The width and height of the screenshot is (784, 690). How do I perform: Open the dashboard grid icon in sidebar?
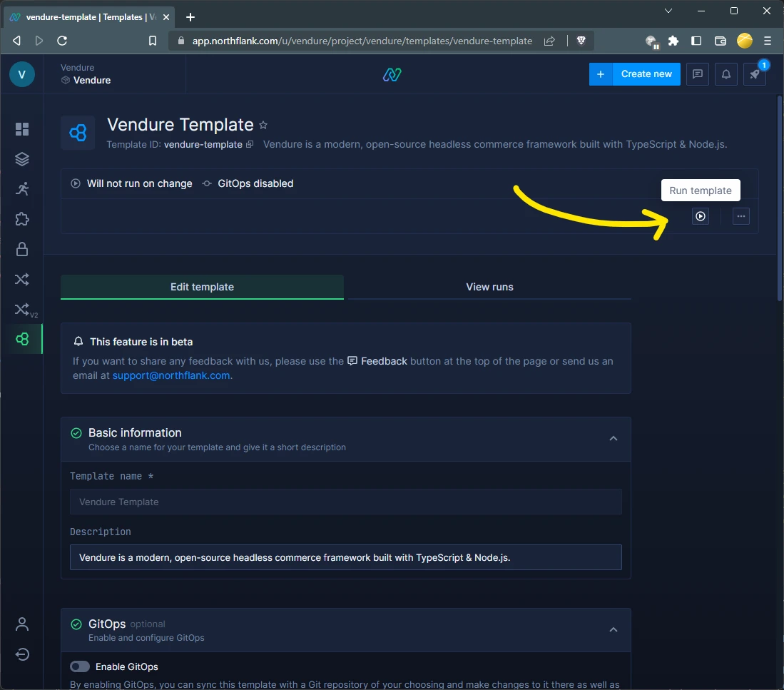tap(22, 129)
